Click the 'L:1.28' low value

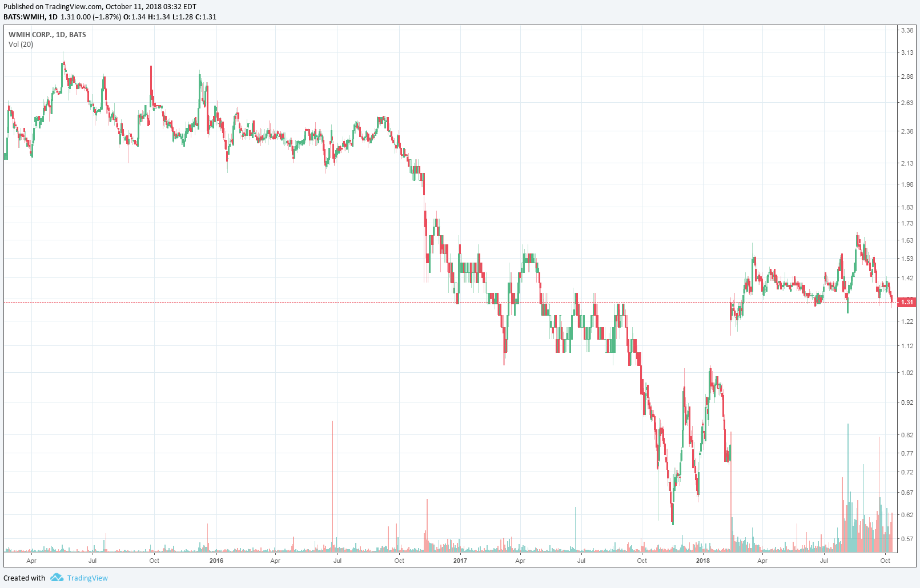click(x=183, y=17)
